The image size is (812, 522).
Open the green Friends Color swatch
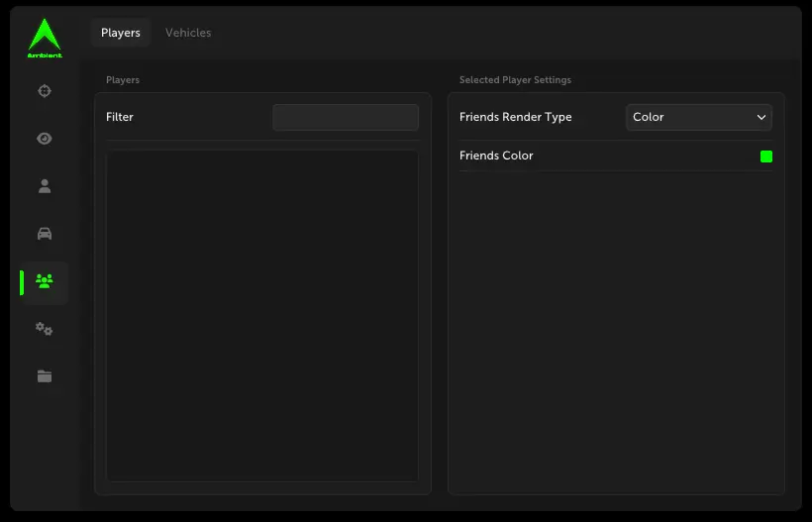pos(765,157)
